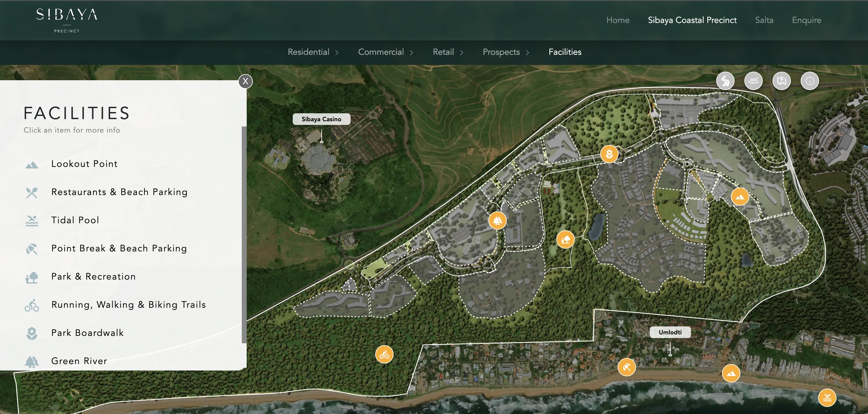Open the map view icon button
This screenshot has width=868, height=414.
[x=781, y=81]
